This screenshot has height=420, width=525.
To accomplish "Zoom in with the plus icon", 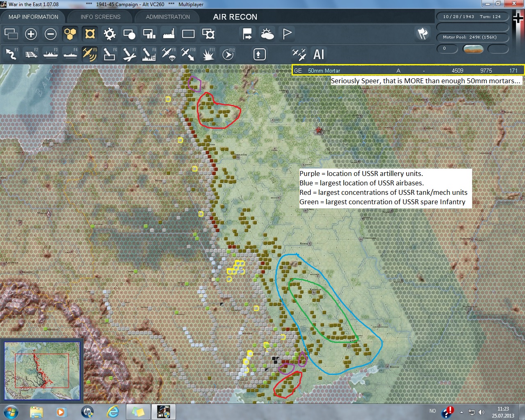I will pyautogui.click(x=31, y=34).
